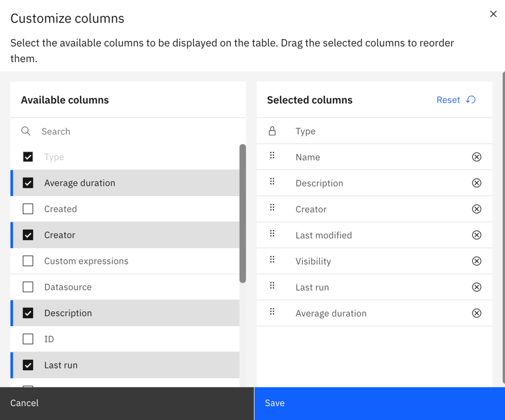
Task: Enable the ID column checkbox
Action: pyautogui.click(x=28, y=339)
